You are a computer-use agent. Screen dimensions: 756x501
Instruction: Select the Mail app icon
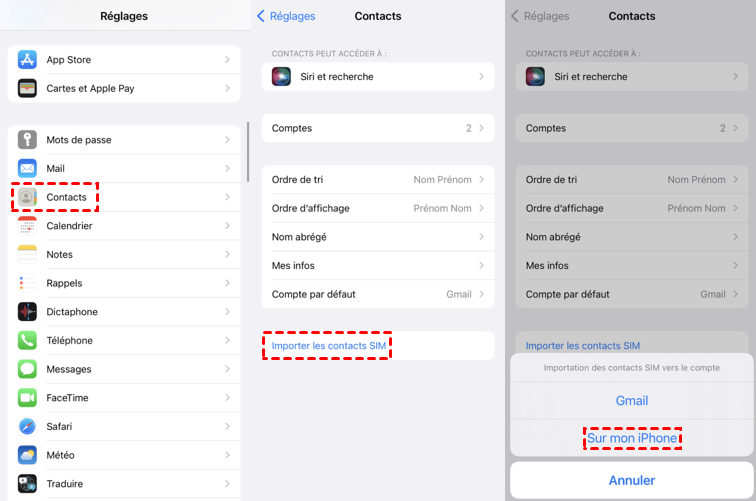(x=27, y=168)
